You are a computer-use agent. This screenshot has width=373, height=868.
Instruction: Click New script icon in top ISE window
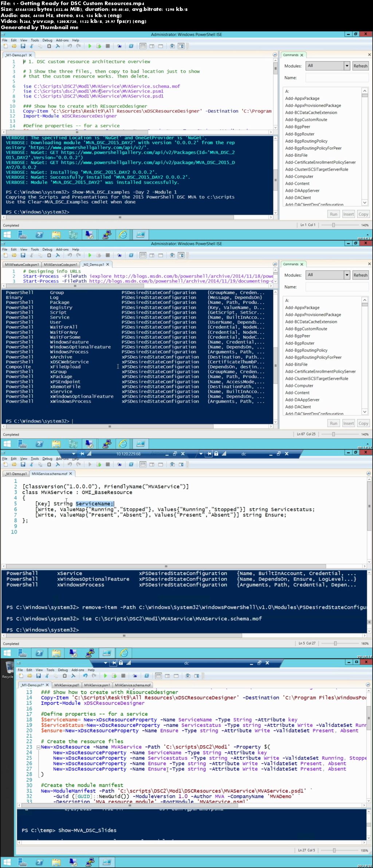pos(5,46)
